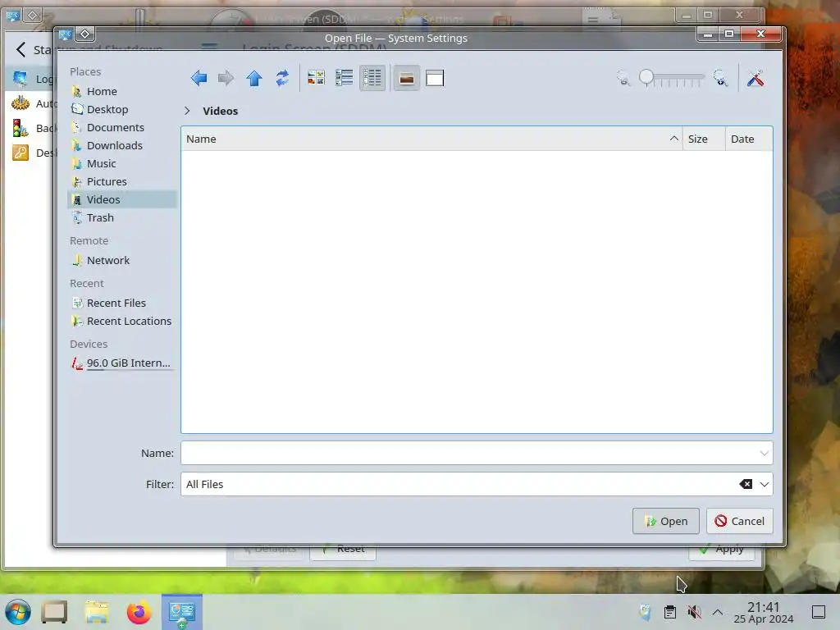Switch to Details view mode
The image size is (840, 630).
pyautogui.click(x=372, y=78)
